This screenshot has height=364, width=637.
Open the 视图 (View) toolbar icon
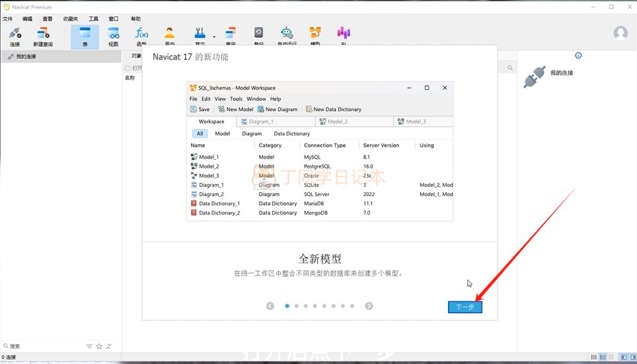click(113, 36)
